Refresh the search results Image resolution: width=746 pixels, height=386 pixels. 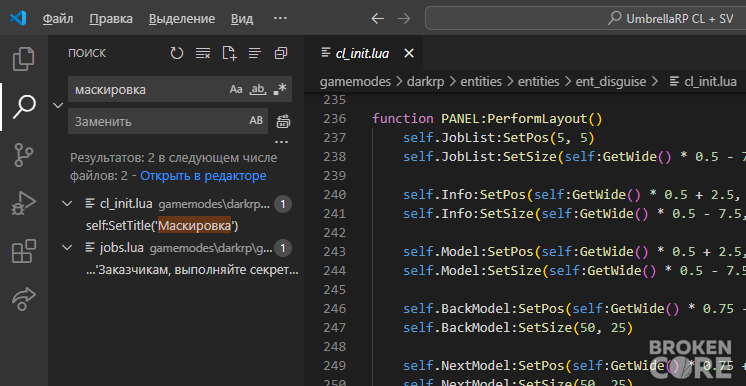pos(177,53)
